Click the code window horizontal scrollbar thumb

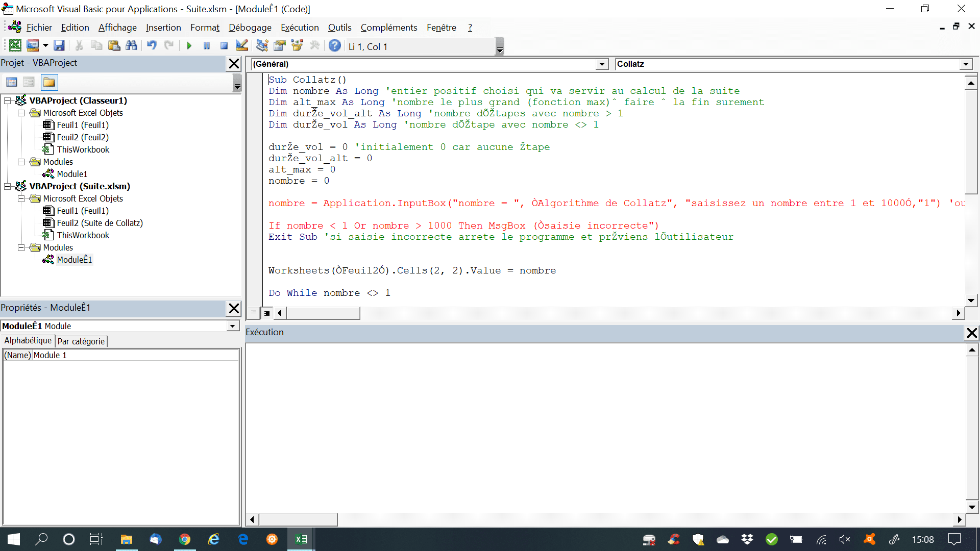tap(323, 313)
